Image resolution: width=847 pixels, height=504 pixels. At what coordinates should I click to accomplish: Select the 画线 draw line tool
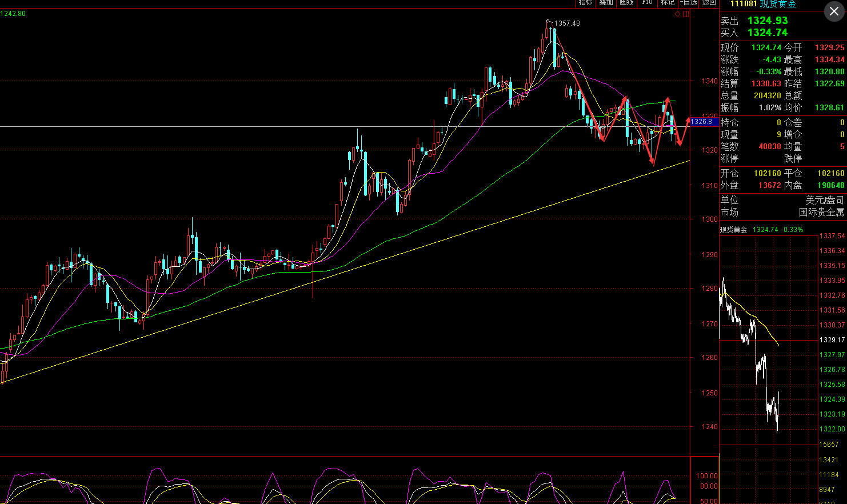coord(626,3)
